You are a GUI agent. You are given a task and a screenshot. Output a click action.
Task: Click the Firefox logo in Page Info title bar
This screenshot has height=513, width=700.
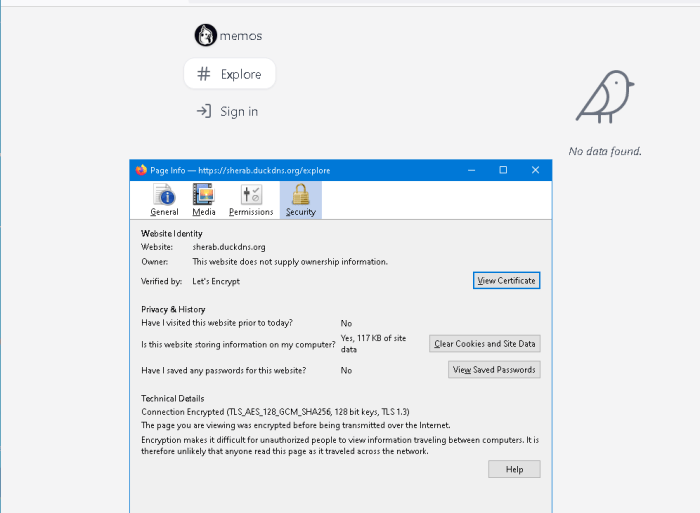(141, 170)
